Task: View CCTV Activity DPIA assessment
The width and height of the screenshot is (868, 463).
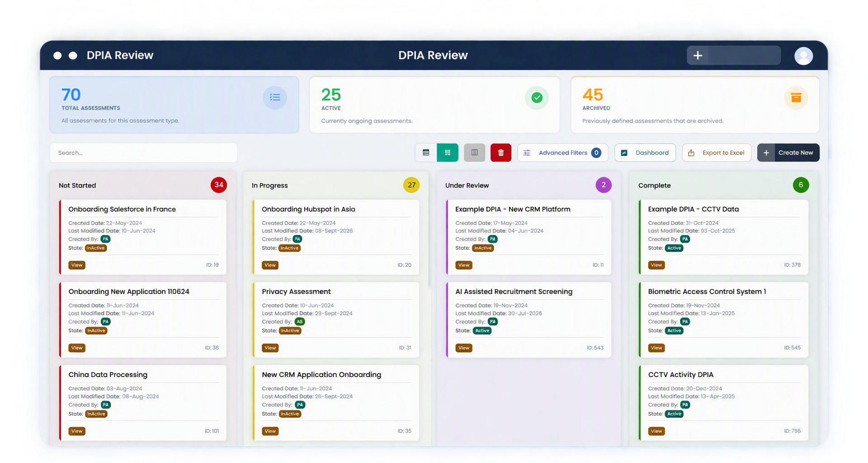Action: pyautogui.click(x=656, y=431)
